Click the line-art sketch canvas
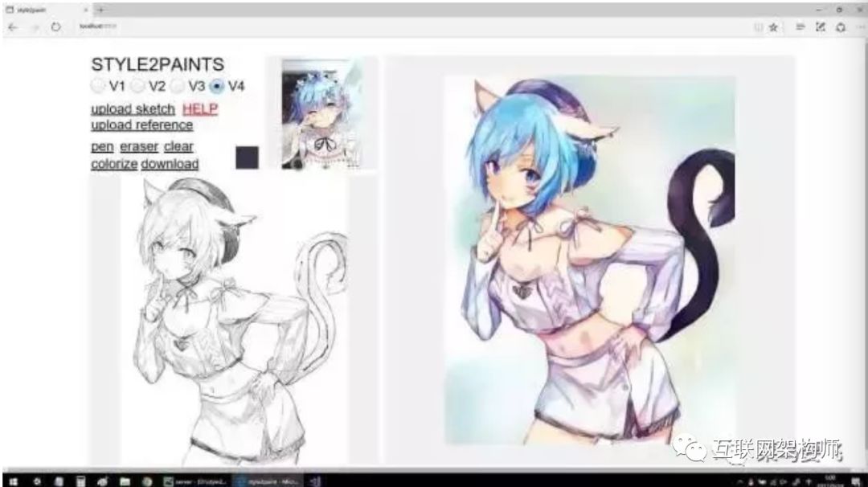 (234, 321)
